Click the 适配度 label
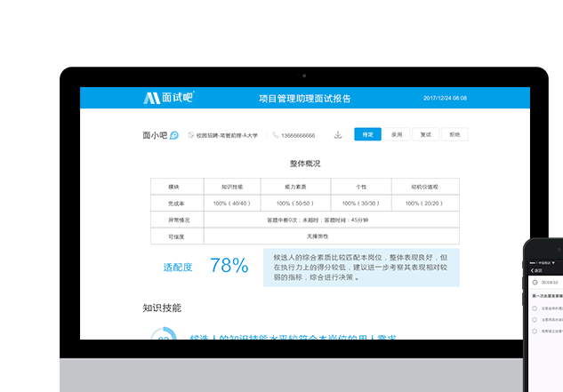Viewport: 563px width, 392px height. [x=178, y=267]
